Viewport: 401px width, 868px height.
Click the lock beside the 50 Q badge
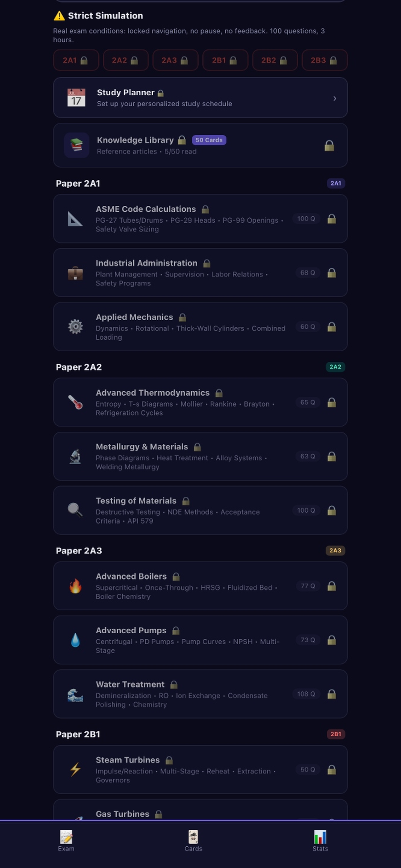pos(332,770)
